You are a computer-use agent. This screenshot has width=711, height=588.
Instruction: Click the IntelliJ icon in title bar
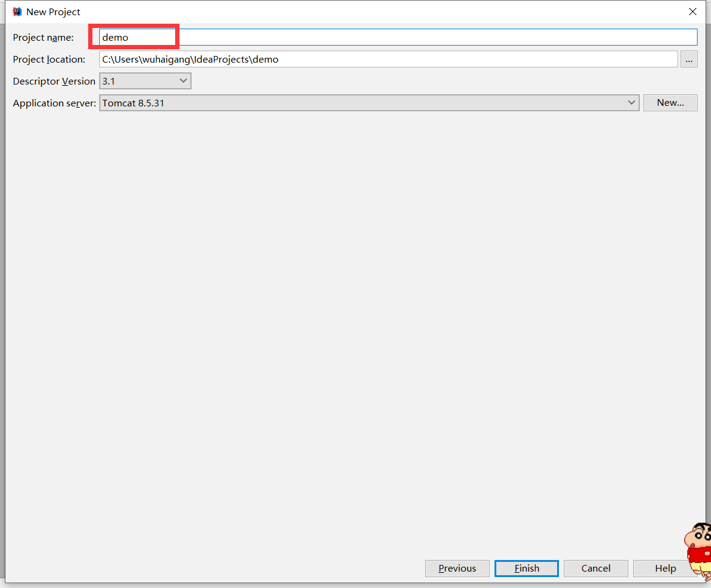(x=17, y=12)
